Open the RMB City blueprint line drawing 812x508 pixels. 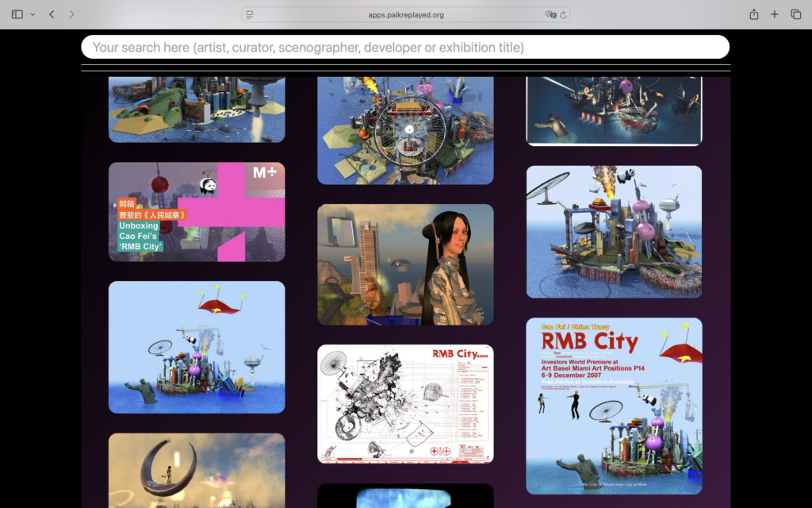coord(405,403)
